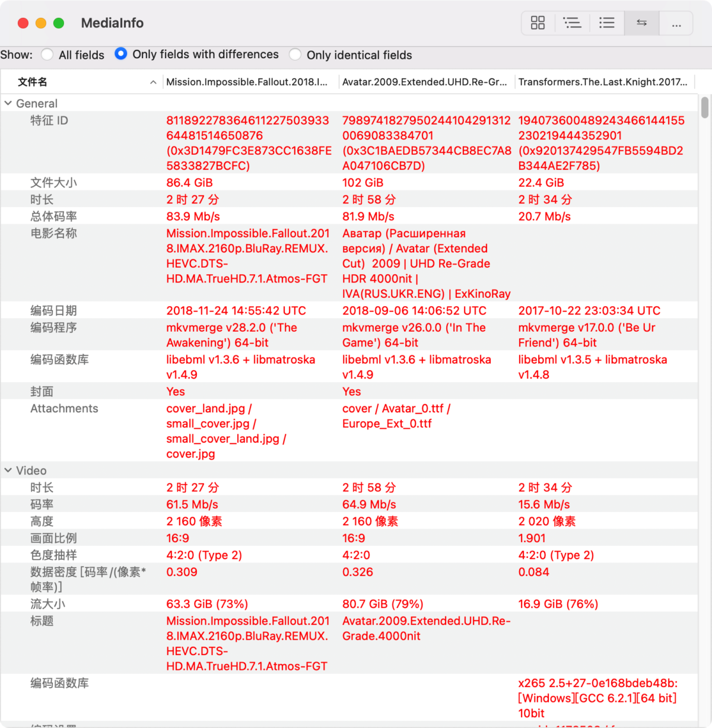Select cover / Avatar_0.ttf attachments value
The width and height of the screenshot is (712, 728).
[x=396, y=416]
